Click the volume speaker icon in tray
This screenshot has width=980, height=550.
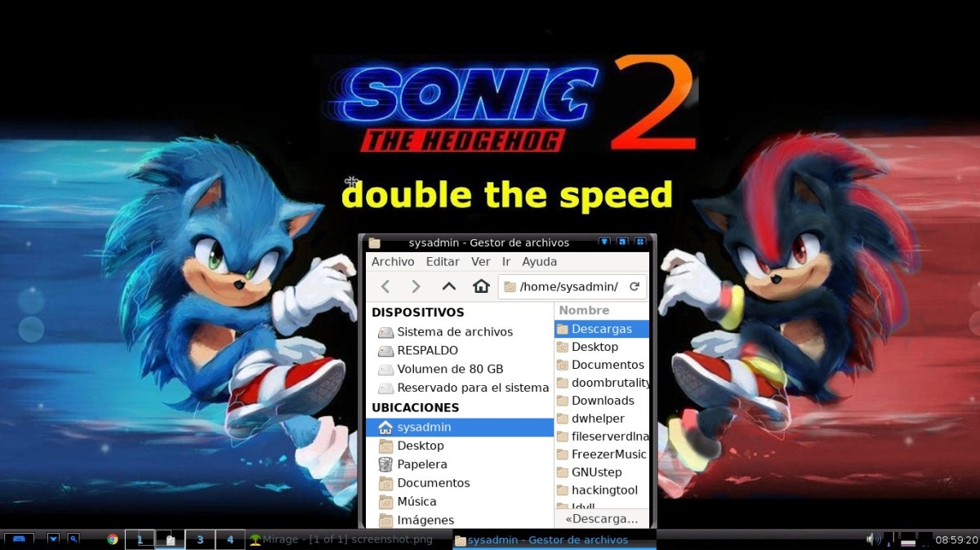coord(871,539)
